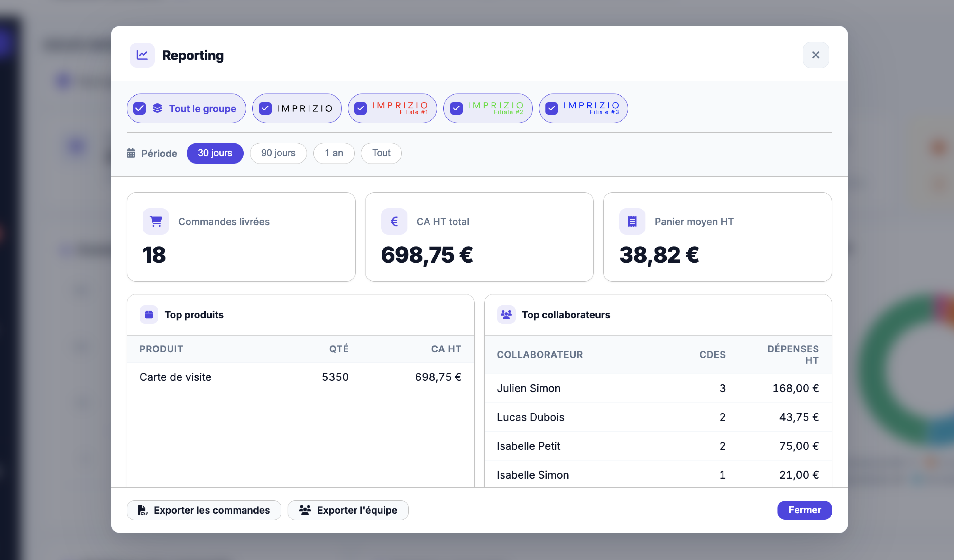Select the Isabelle Petit row

(658, 446)
